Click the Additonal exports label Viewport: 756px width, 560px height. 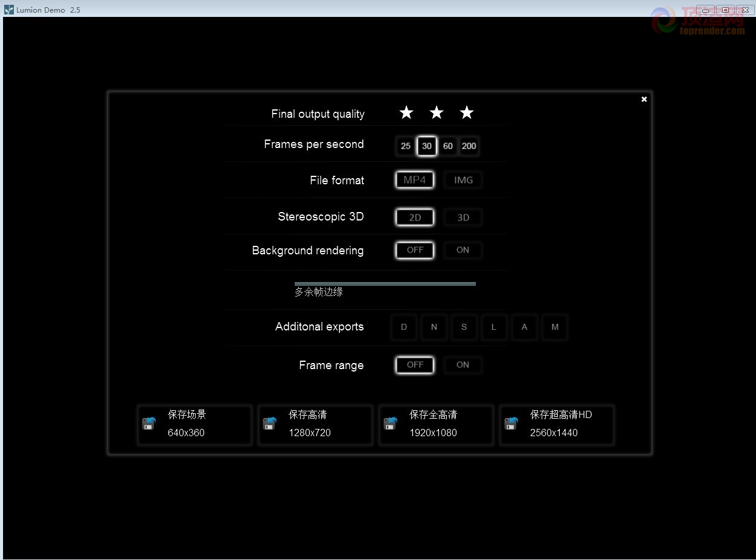point(319,327)
